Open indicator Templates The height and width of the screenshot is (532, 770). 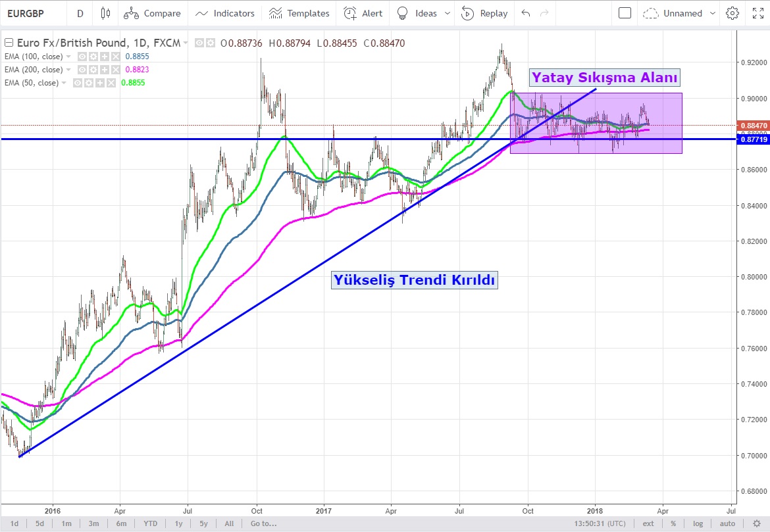299,13
